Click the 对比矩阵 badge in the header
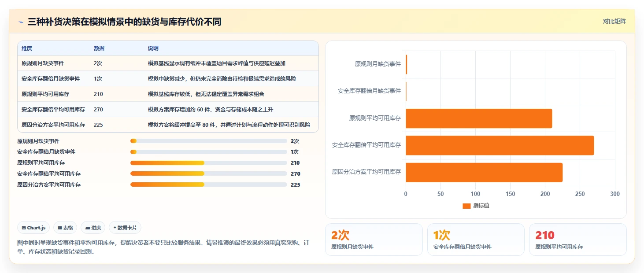Viewport: 644px width, 273px height. 614,21
